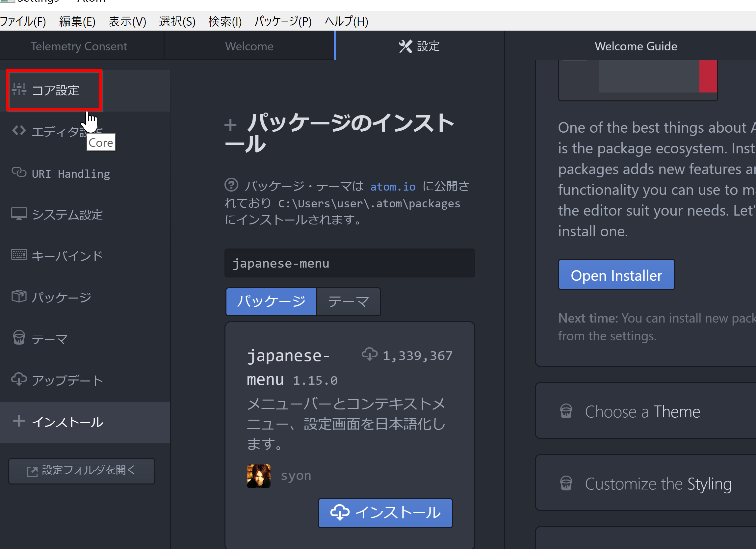
Task: Click 設定フォルダを開く button
Action: 82,471
